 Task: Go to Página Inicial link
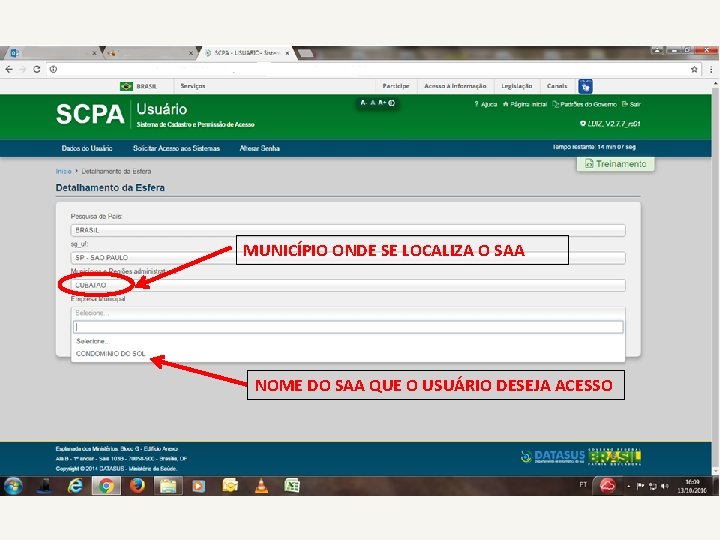(x=525, y=104)
